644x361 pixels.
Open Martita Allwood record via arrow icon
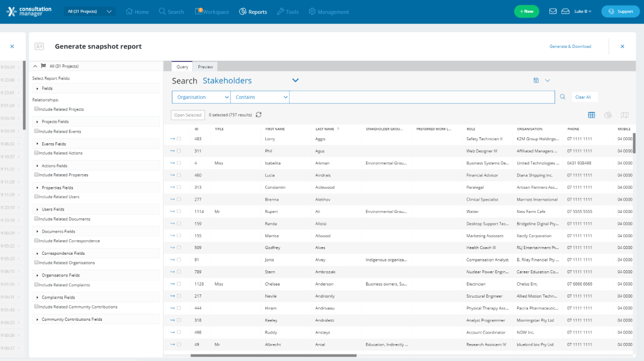point(173,236)
